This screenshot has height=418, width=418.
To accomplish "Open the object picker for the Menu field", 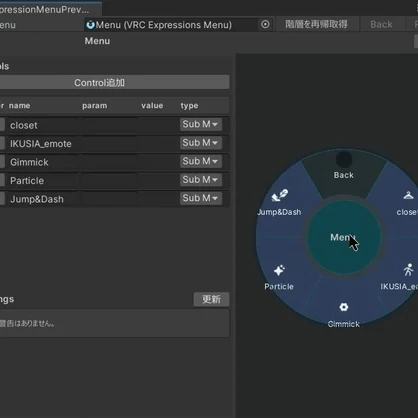I will (265, 24).
